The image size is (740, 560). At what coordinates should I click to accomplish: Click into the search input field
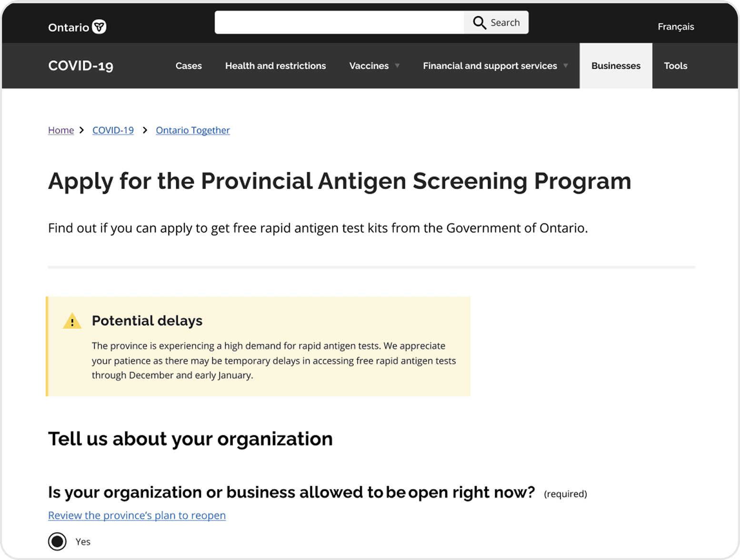[x=340, y=22]
